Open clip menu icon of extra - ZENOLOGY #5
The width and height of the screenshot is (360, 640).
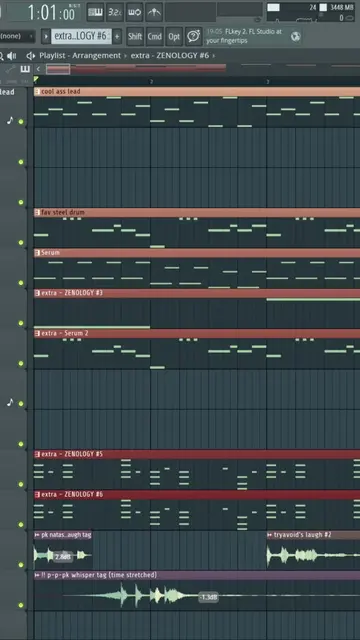(37, 454)
